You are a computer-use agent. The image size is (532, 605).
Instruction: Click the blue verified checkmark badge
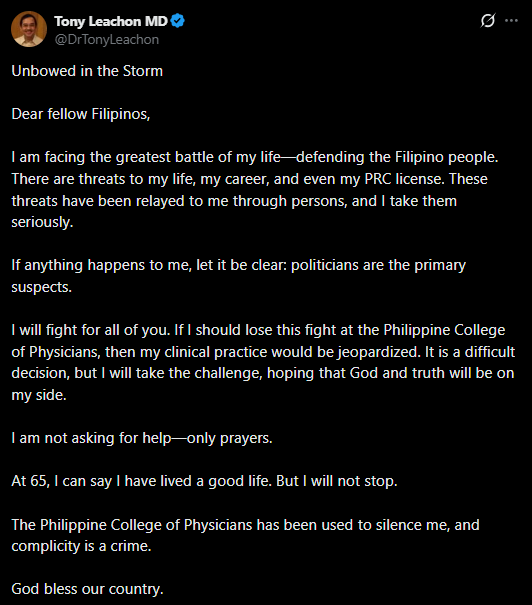(177, 21)
